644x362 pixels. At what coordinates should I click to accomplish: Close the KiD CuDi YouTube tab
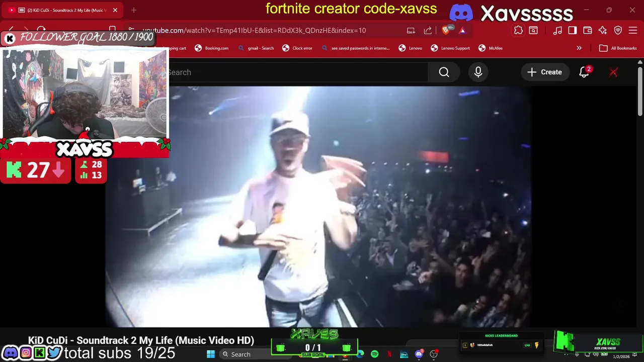click(x=115, y=10)
